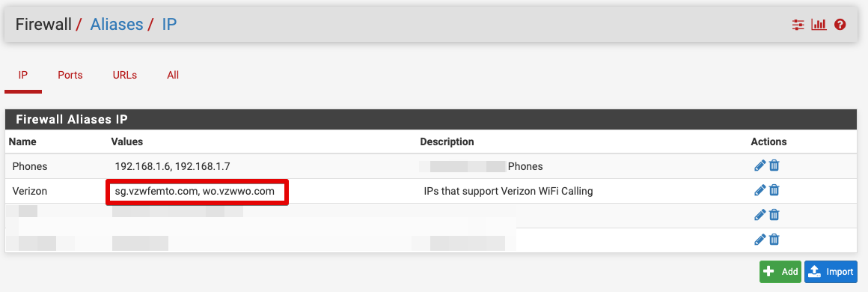
Task: Click the pencil icon in the third alias row
Action: pyautogui.click(x=760, y=214)
